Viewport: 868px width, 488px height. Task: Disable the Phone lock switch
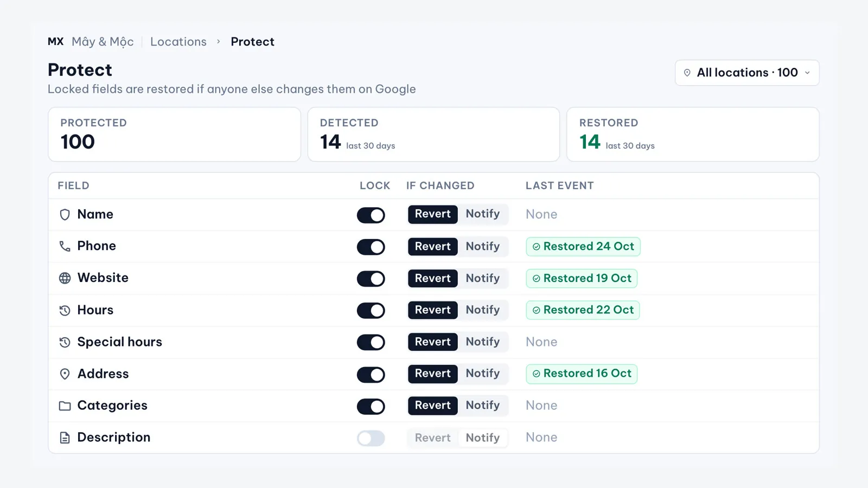click(371, 247)
